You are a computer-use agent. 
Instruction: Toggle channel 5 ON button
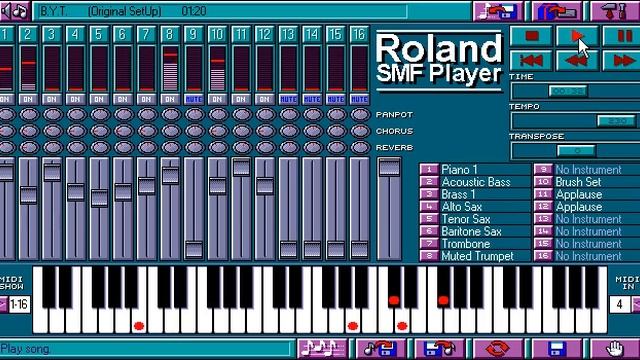click(x=99, y=99)
